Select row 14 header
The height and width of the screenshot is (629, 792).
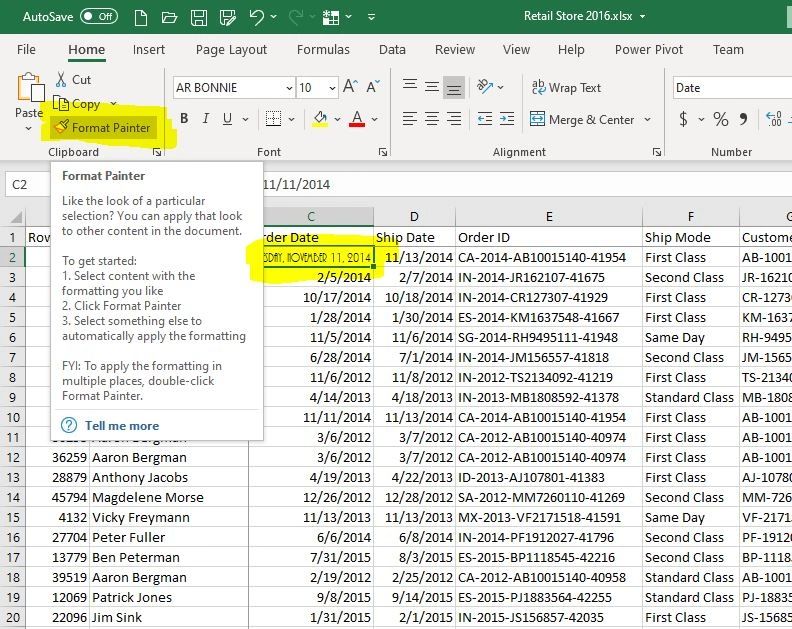13,498
